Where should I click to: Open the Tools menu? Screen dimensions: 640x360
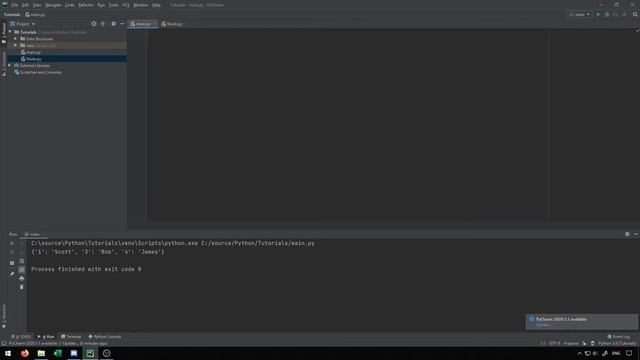(113, 5)
